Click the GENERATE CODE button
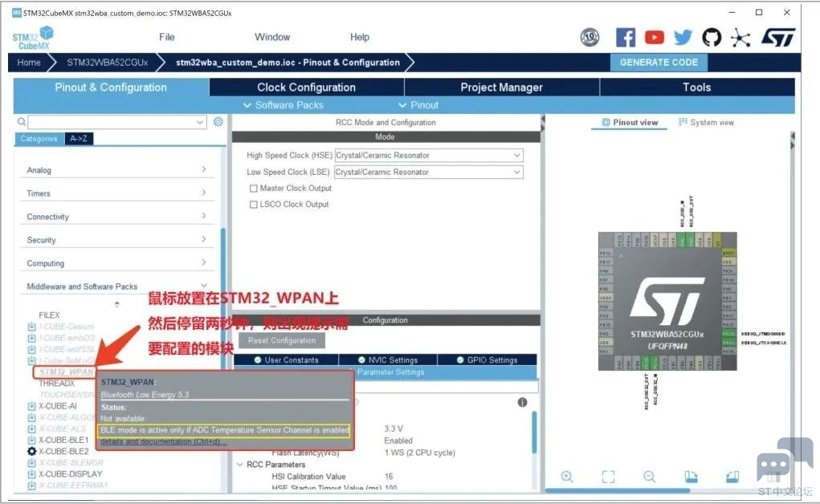 659,63
